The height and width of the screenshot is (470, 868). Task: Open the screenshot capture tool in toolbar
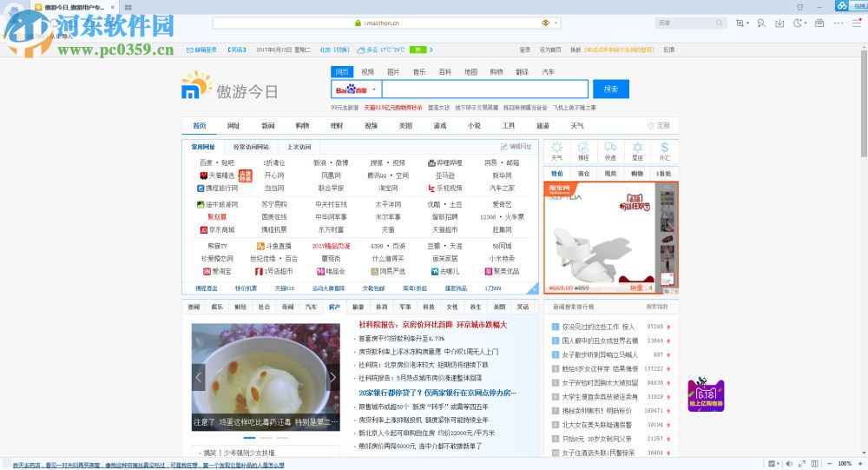point(740,23)
